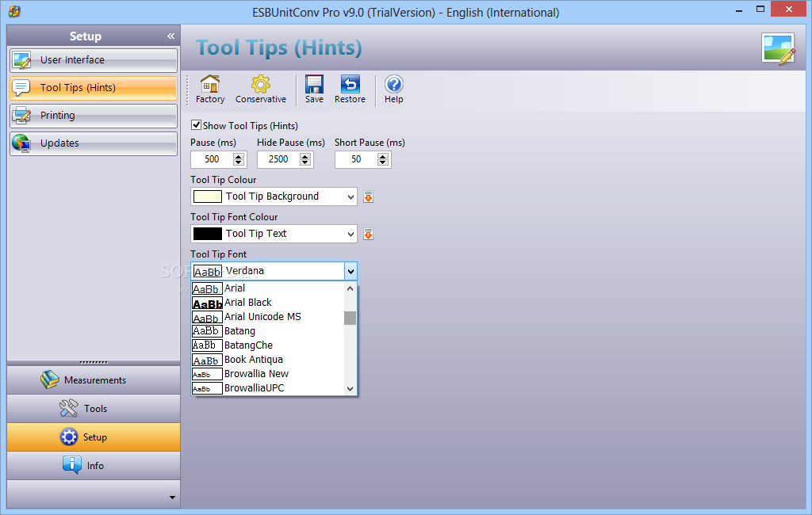Click the reset arrow icon beside Tool Tip Background
Viewport: 812px width, 515px height.
coord(368,196)
